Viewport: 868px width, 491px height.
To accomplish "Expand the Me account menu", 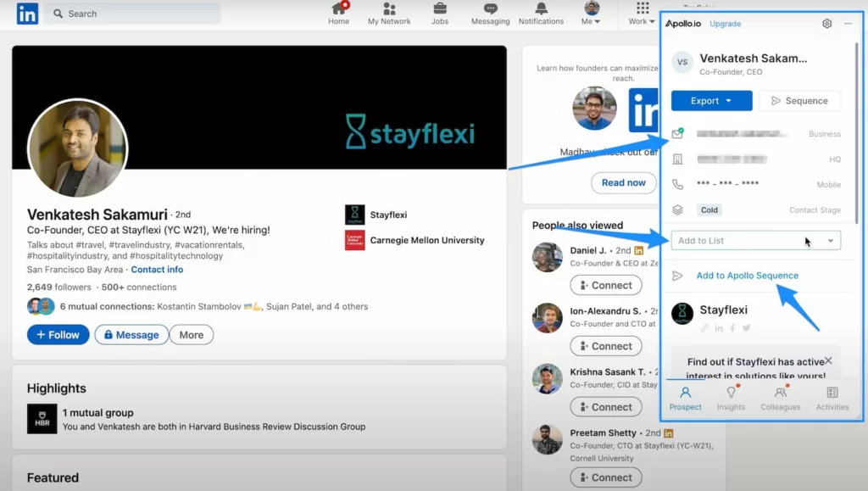I will [591, 14].
